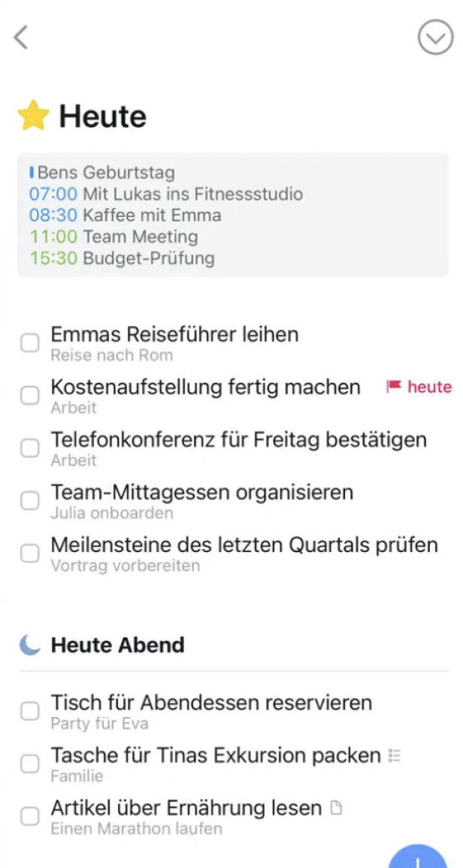Click the red heute deadline flag
This screenshot has height=868, width=463.
tap(418, 387)
